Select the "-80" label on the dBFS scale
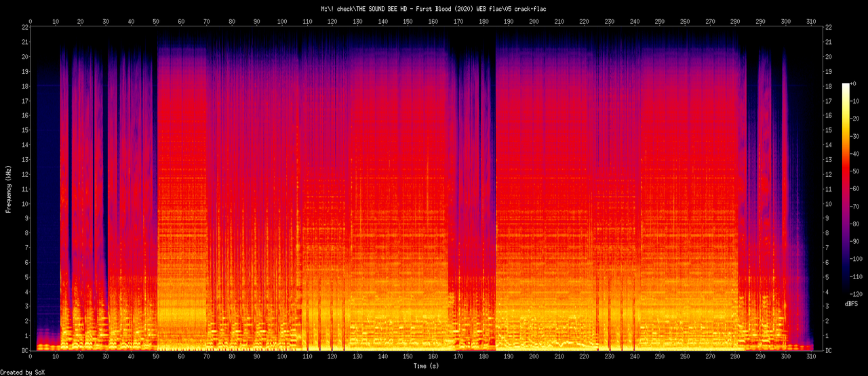The height and width of the screenshot is (376, 868). pos(855,224)
